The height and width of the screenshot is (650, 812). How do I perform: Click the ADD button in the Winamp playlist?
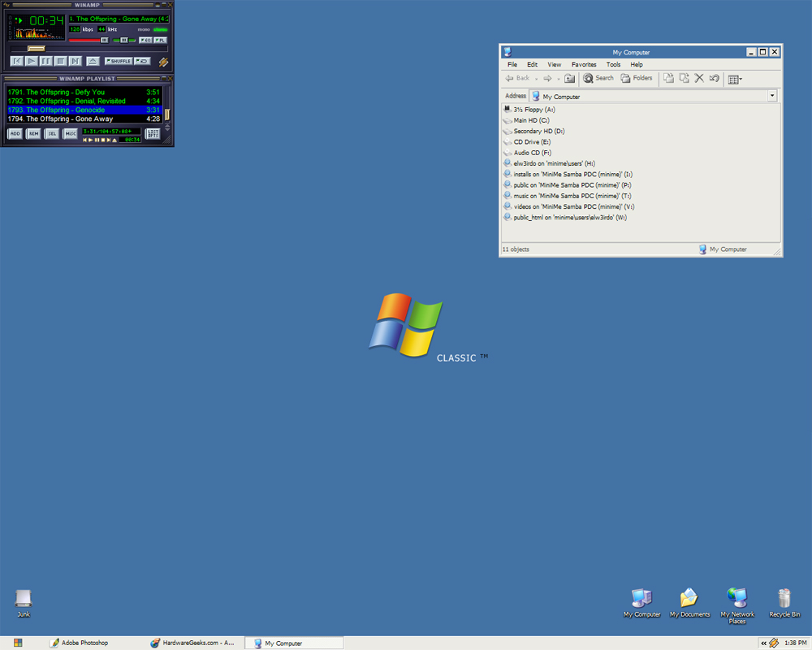tap(15, 133)
